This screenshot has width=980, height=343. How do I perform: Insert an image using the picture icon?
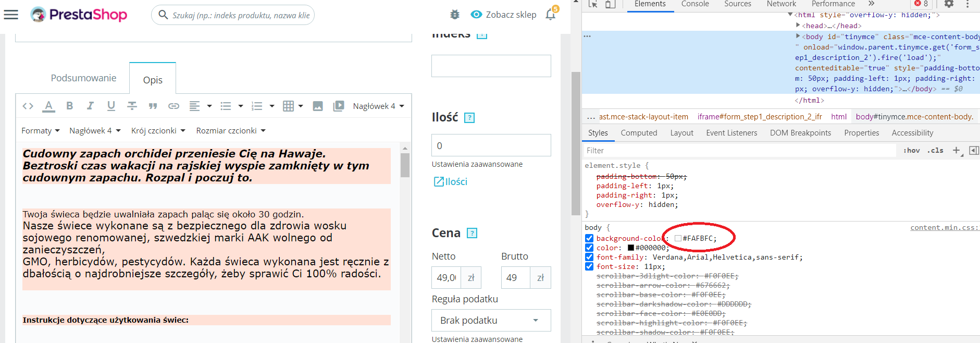[318, 106]
